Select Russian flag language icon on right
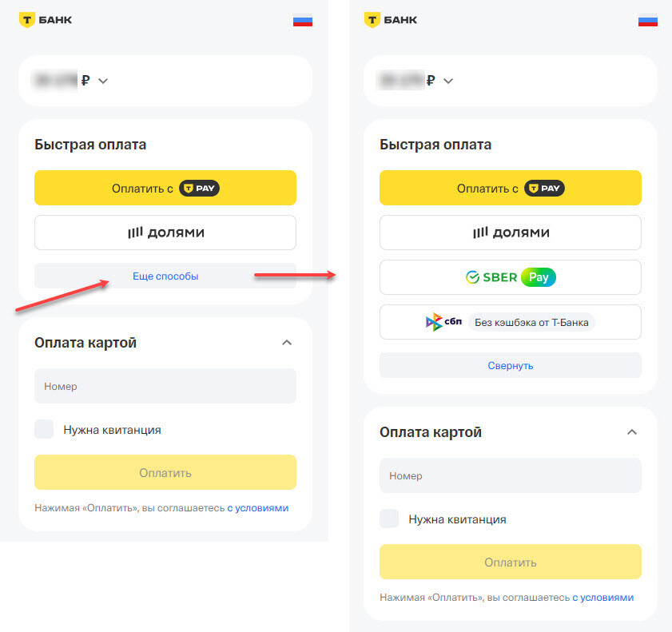Screen dimensions: 672x632 click(647, 21)
